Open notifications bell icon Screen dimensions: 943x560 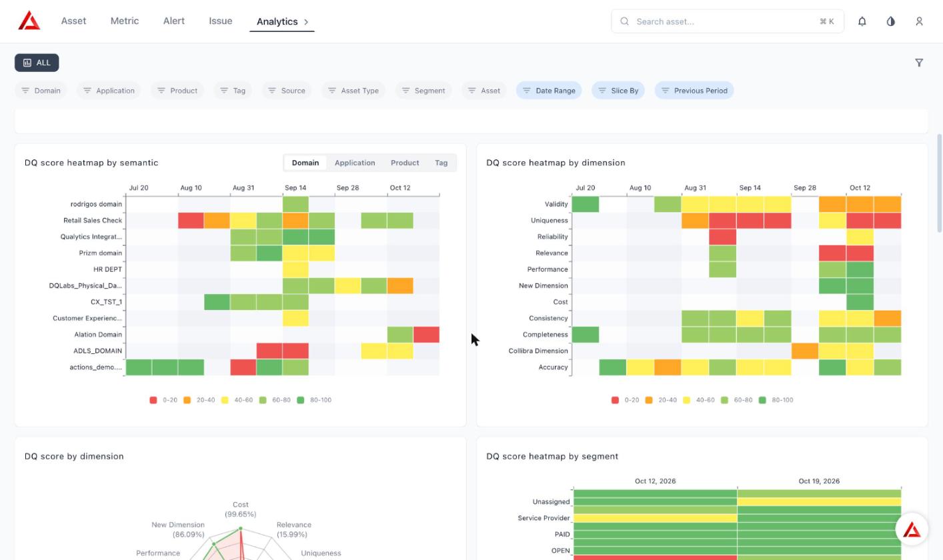862,21
